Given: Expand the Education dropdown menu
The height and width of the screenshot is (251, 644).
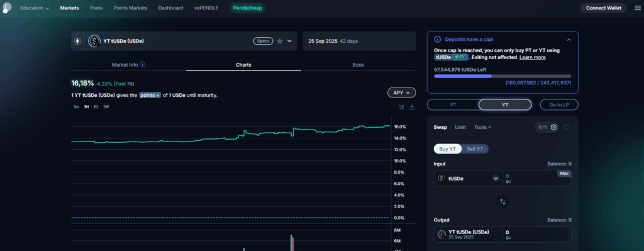Looking at the screenshot, I should tap(35, 8).
